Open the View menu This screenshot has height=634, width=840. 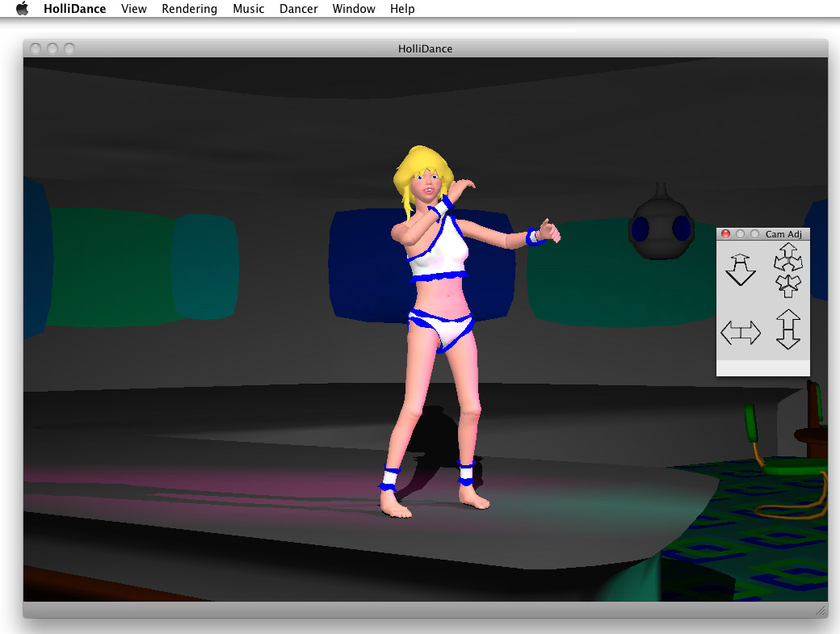coord(134,9)
